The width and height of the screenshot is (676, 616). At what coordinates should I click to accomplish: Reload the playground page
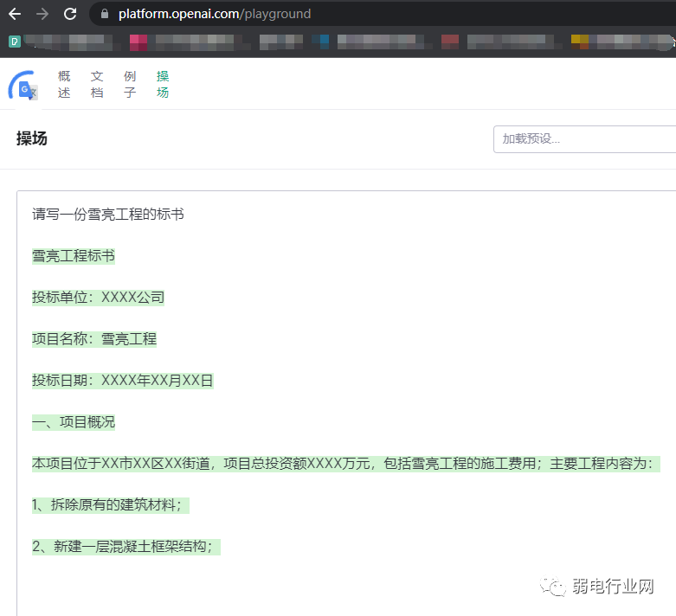click(70, 14)
